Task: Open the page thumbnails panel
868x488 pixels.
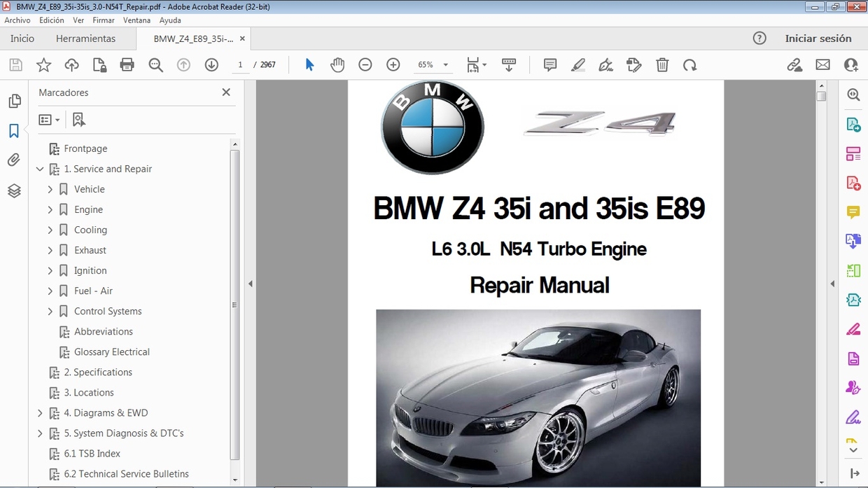Action: [x=14, y=101]
